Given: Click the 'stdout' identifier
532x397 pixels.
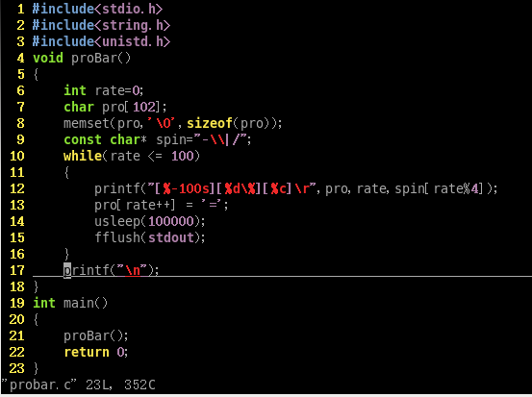Looking at the screenshot, I should click(x=171, y=237).
